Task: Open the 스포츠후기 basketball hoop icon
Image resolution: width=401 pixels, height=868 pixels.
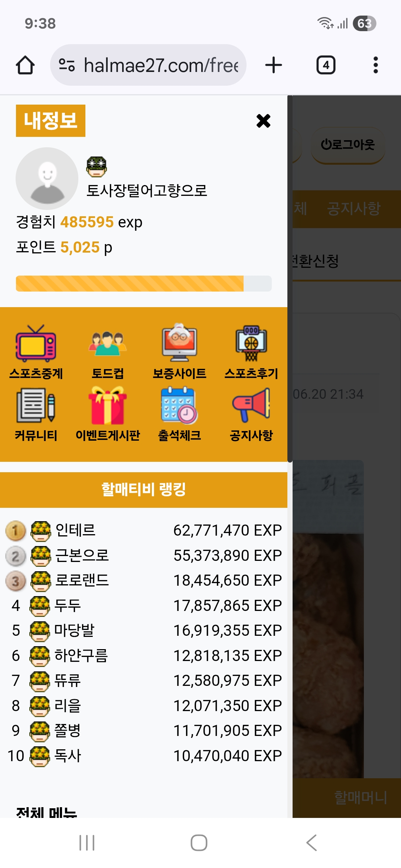Action: pos(251,343)
